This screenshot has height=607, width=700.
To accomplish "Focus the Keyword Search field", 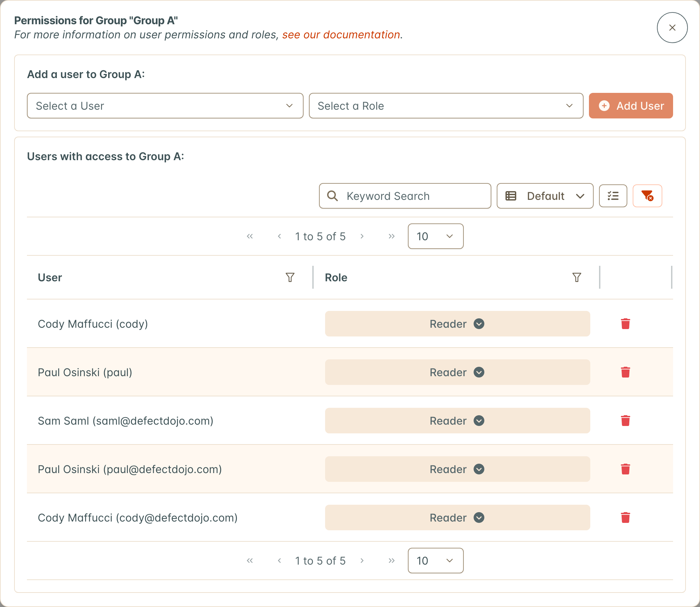I will click(x=405, y=196).
